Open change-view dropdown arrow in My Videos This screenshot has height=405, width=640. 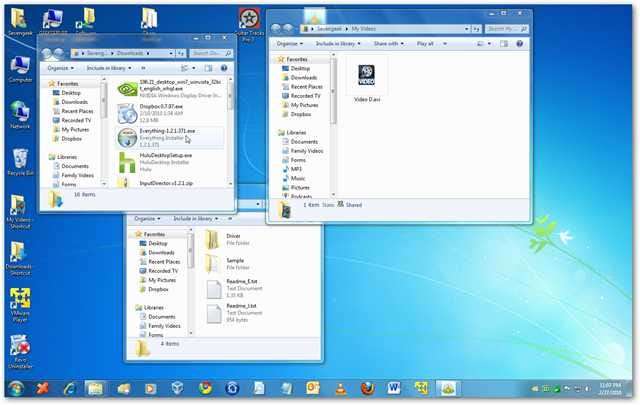coord(489,44)
